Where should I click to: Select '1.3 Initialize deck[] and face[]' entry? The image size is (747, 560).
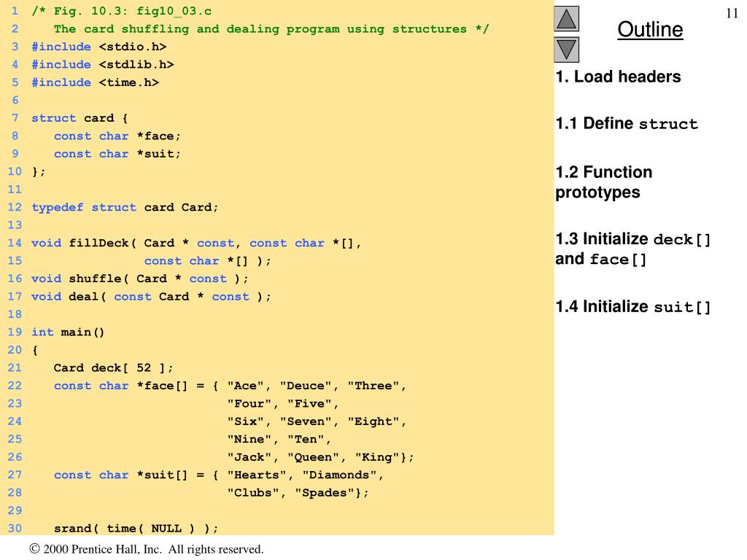[x=632, y=249]
